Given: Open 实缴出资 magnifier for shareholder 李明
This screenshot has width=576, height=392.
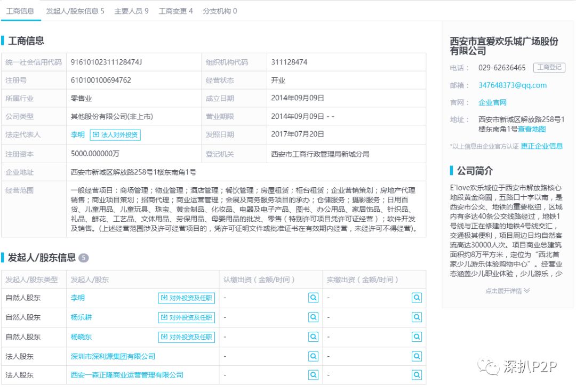Looking at the screenshot, I should 417,298.
